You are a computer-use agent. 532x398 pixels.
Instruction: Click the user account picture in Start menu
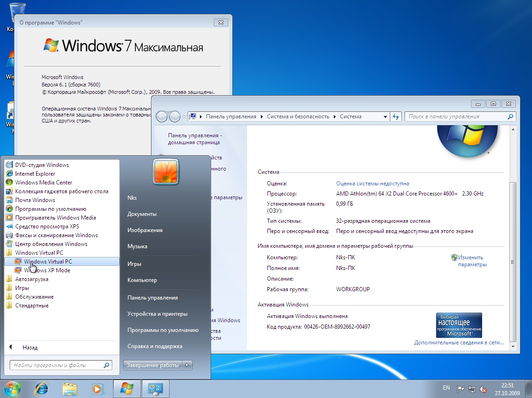[x=166, y=172]
